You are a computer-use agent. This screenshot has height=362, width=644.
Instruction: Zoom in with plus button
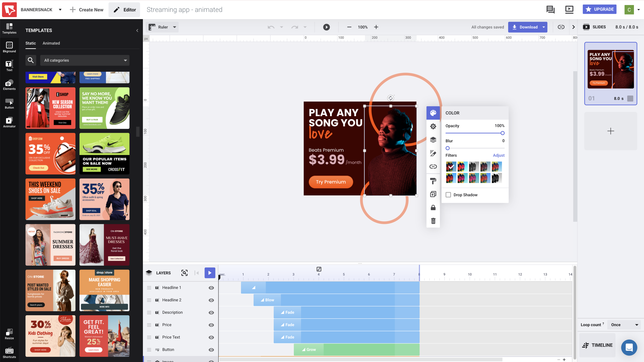[x=376, y=27]
